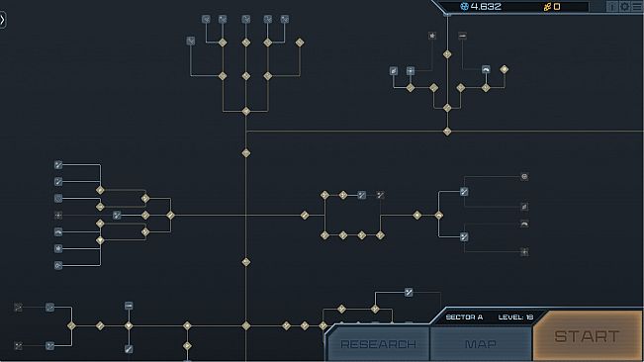Select the gold diamond where the upper-right tree joins the long horizontal line
The width and height of the screenshot is (644, 362).
pos(447,132)
